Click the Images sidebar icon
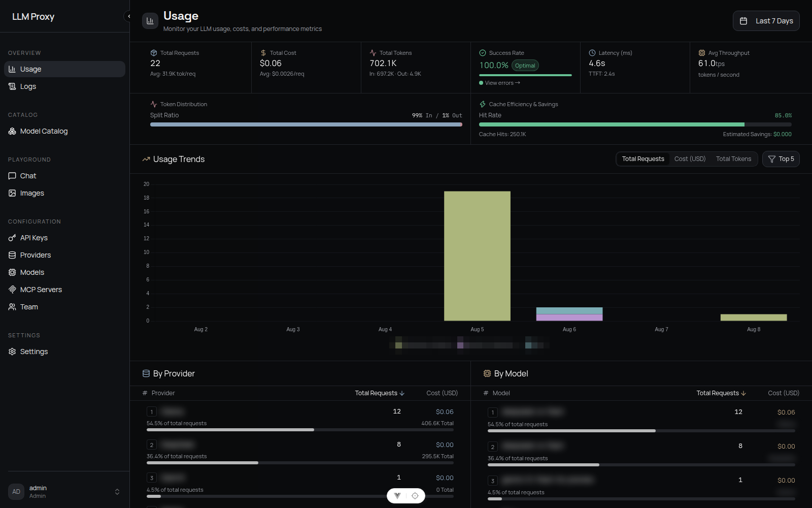Image resolution: width=812 pixels, height=508 pixels. click(12, 193)
